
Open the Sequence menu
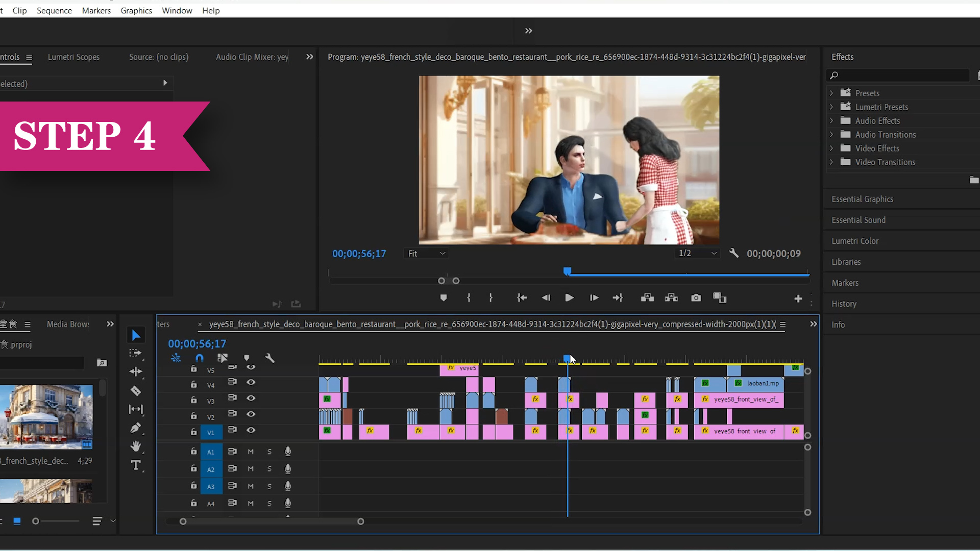pyautogui.click(x=54, y=10)
